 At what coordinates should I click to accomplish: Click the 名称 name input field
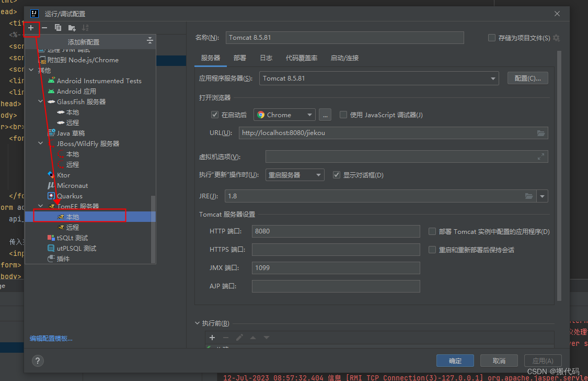344,38
